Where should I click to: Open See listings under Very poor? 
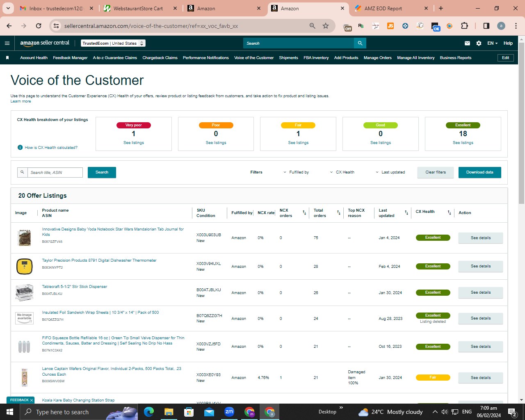tap(134, 143)
